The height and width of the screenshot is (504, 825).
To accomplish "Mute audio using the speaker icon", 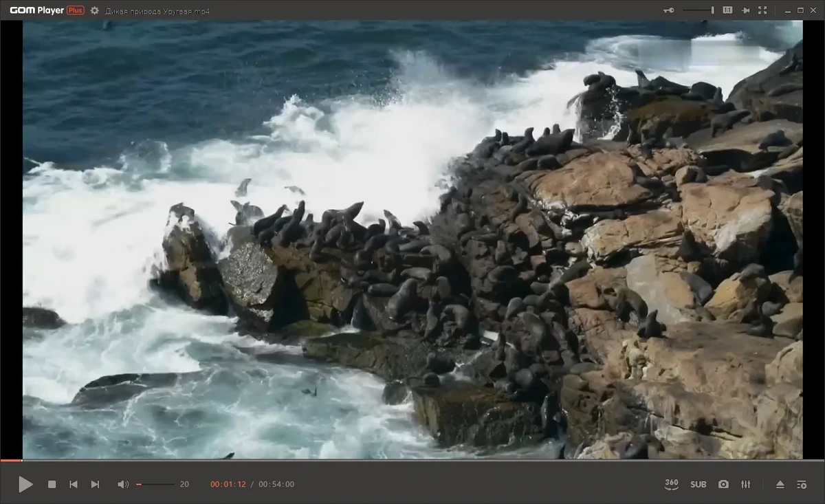I will click(123, 484).
